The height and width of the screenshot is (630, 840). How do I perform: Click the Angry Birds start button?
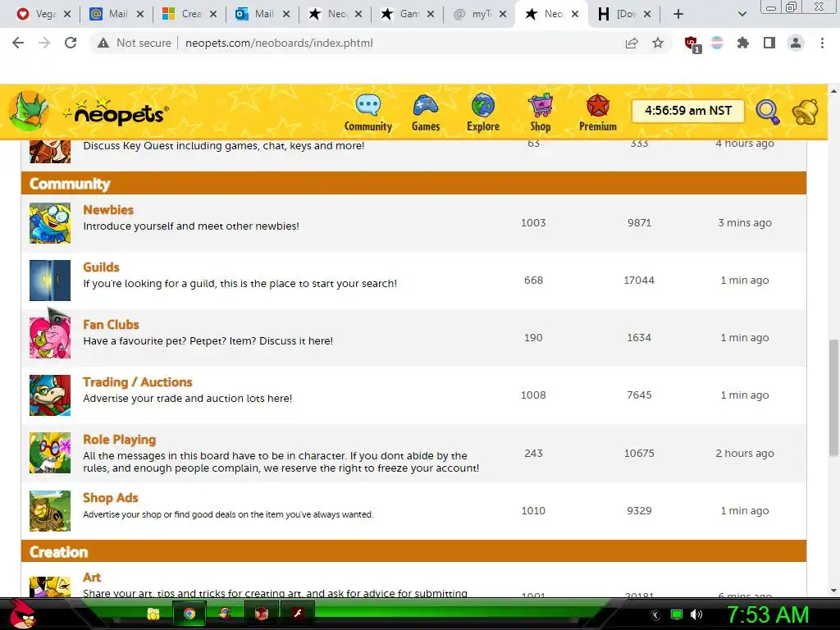tap(21, 614)
